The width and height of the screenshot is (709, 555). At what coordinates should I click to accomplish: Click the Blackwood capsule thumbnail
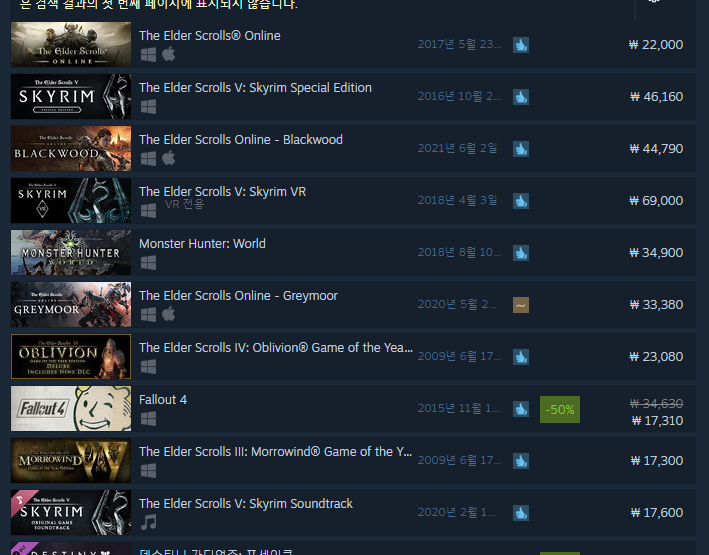coord(71,148)
